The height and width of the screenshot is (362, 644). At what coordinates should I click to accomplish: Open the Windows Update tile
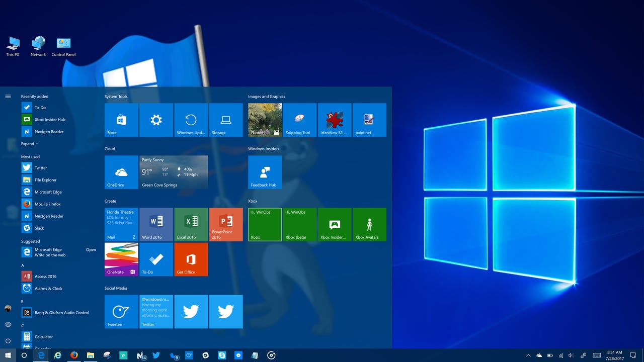(191, 120)
